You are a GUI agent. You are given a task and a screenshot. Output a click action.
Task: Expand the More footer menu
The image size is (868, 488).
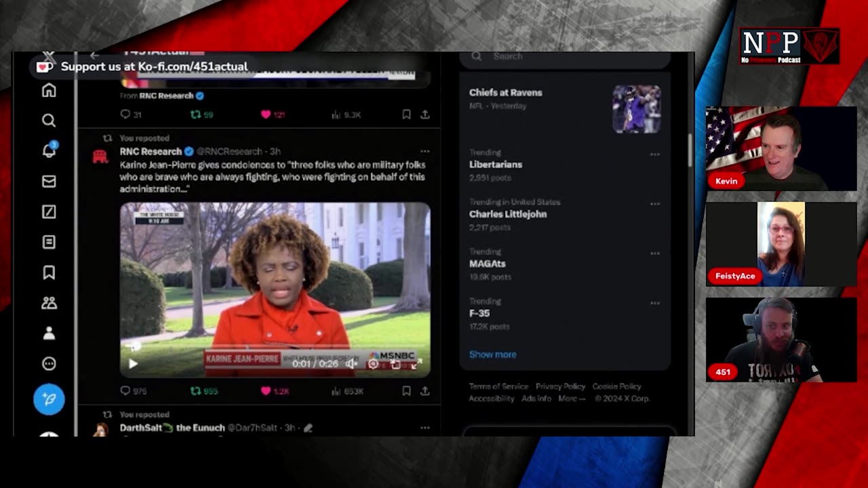572,399
